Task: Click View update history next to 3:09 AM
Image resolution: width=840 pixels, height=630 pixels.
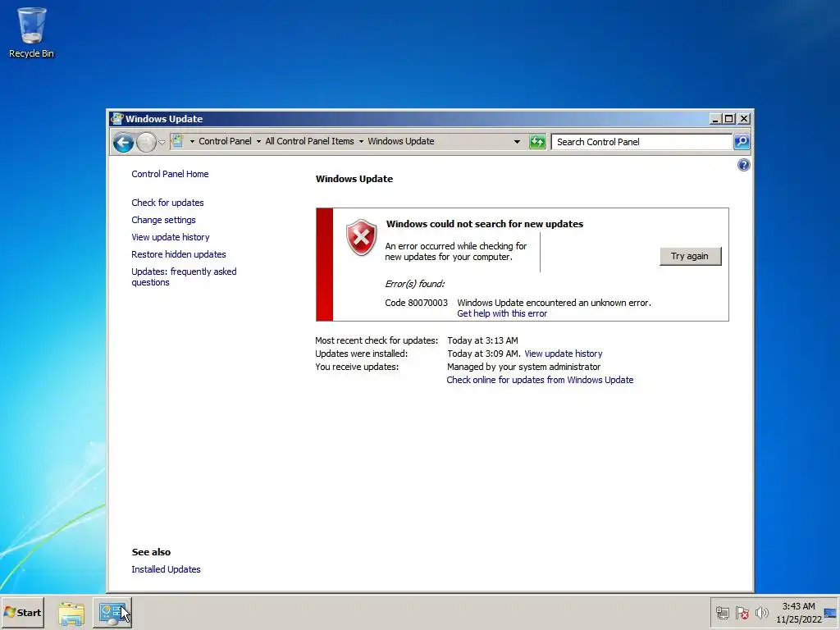Action: click(x=563, y=354)
